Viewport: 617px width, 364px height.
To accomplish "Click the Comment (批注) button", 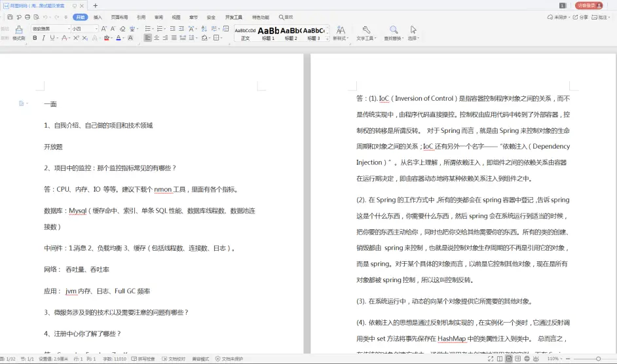I will [601, 17].
